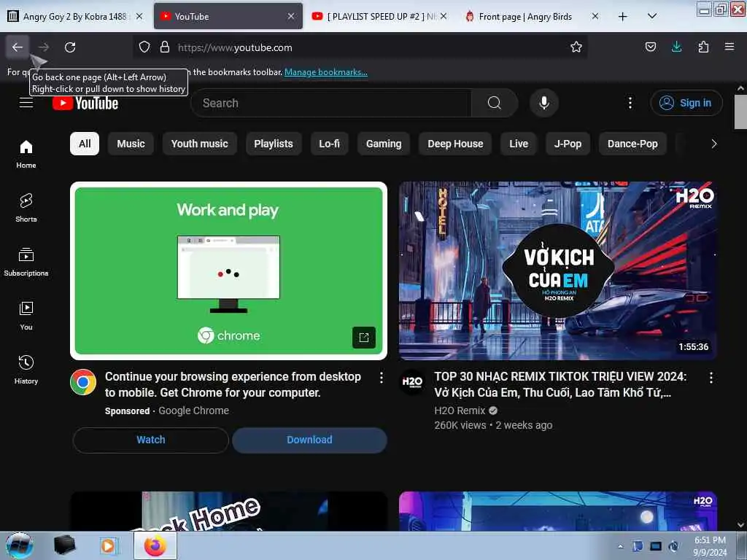Open the ad's external link icon
Screen dimensions: 747x560
coord(363,337)
